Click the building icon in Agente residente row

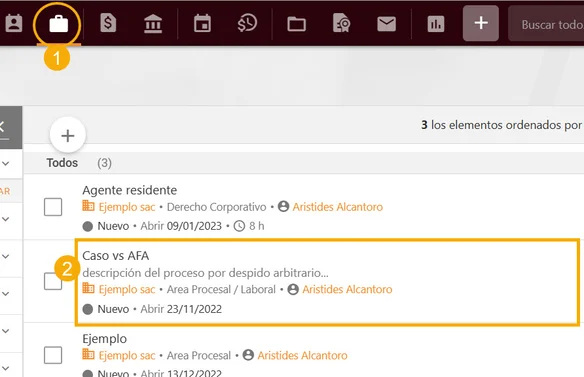(x=88, y=206)
